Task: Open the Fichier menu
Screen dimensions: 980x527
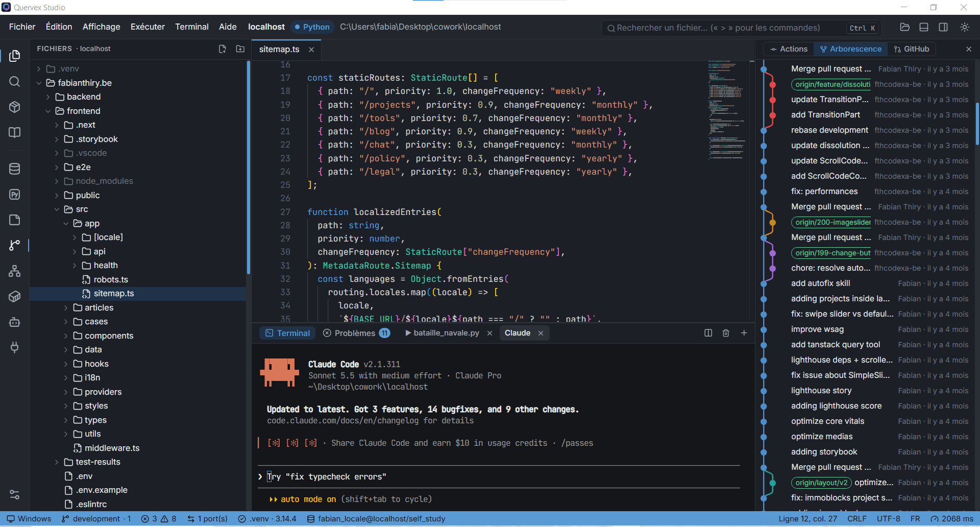Action: pos(22,27)
